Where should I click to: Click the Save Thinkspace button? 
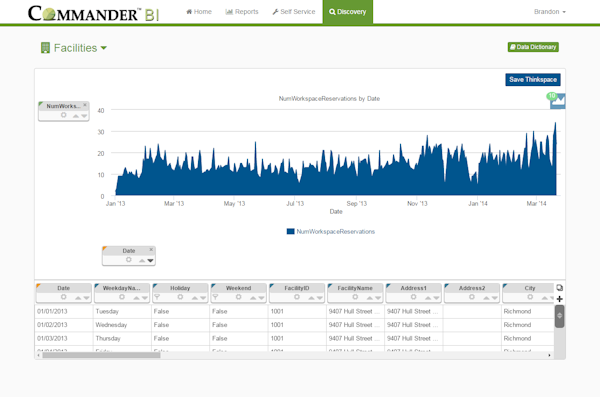click(x=533, y=80)
